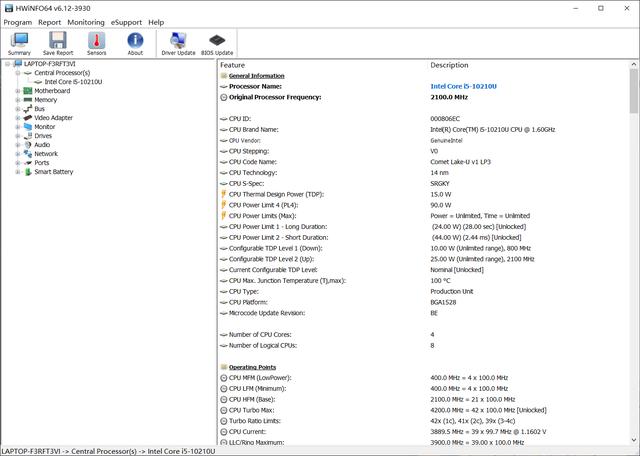Screen dimensions: 640x456
Task: Click the Monitor tree icon
Action: pyautogui.click(x=28, y=127)
